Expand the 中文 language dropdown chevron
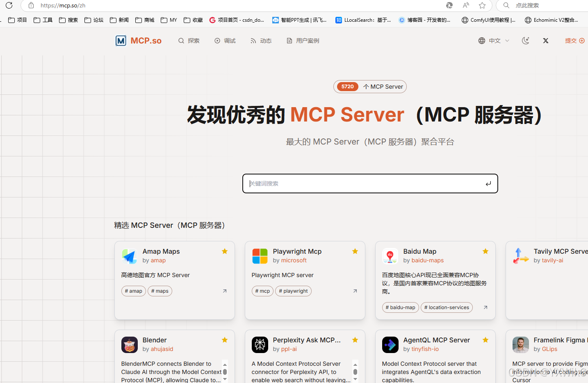This screenshot has height=383, width=588. coord(507,41)
